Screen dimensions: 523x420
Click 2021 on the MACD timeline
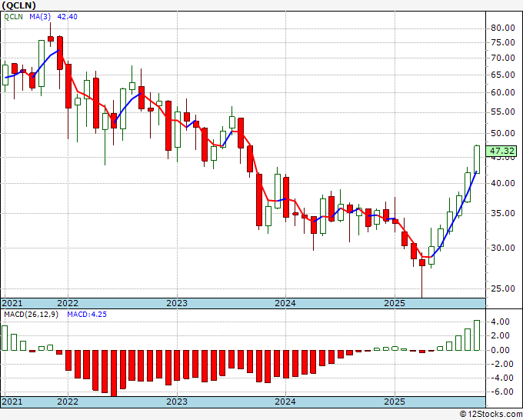tap(12, 402)
